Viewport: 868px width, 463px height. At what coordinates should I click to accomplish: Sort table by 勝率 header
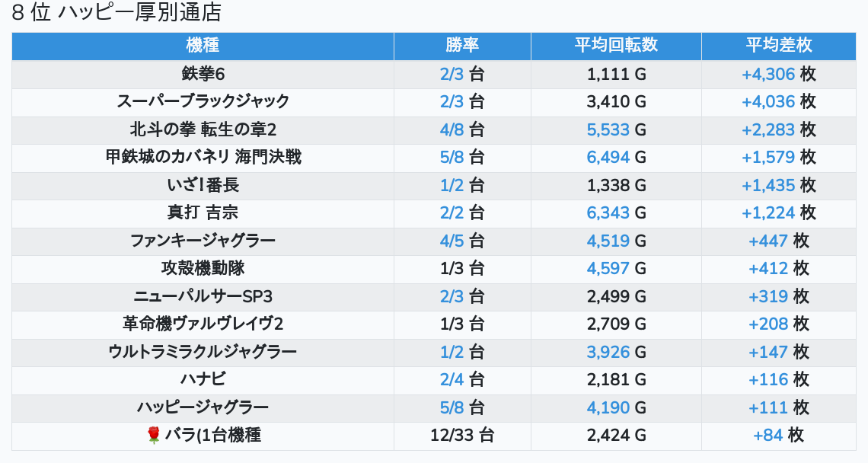point(462,45)
